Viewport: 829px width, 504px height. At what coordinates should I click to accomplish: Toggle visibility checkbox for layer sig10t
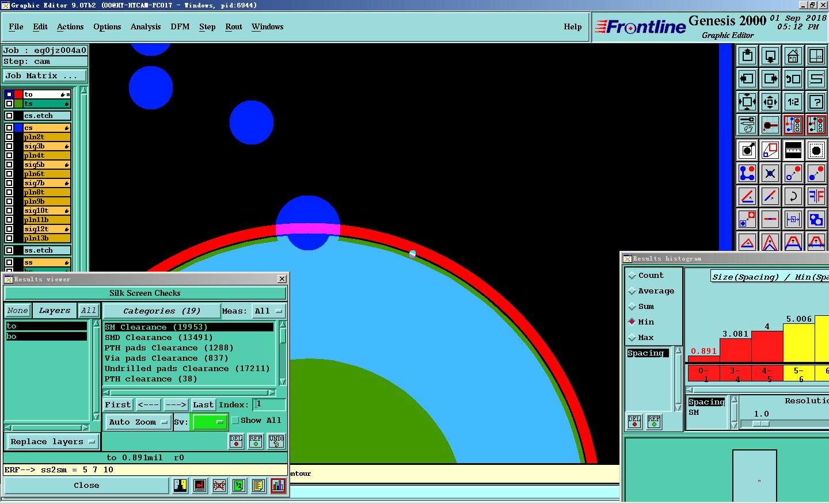[9, 211]
